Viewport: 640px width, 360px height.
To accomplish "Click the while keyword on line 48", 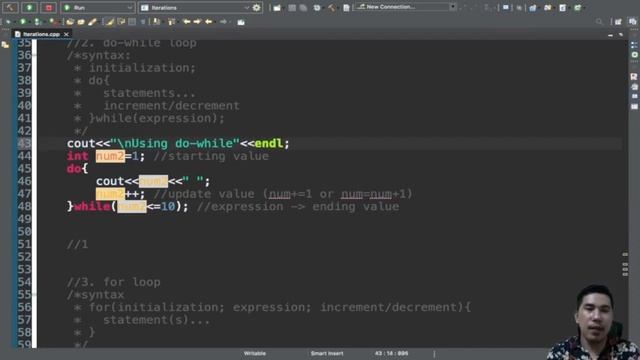I will [x=92, y=207].
